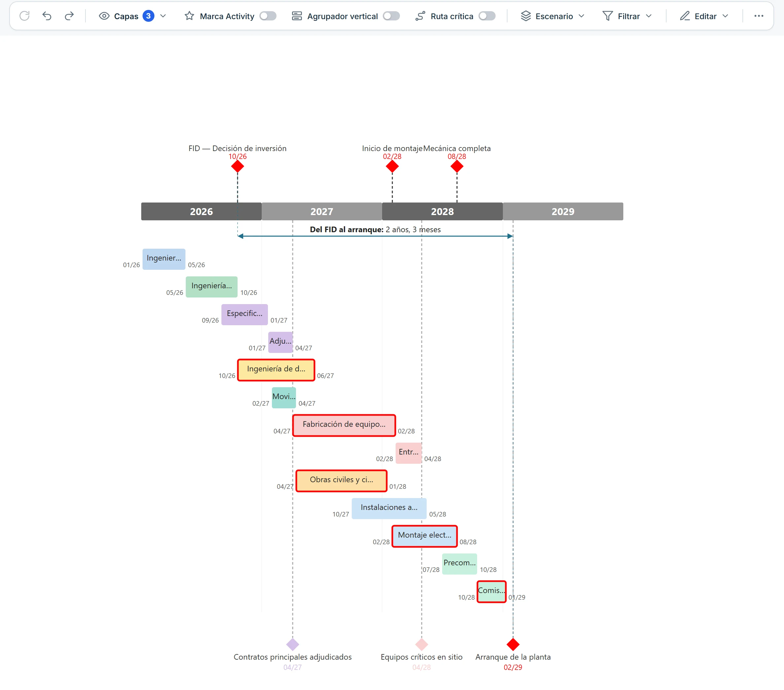Click the Editar pencil icon
The width and height of the screenshot is (784, 690).
coord(685,16)
